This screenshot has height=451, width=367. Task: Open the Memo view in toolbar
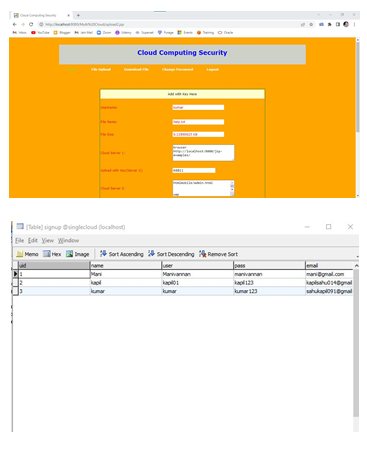27,254
